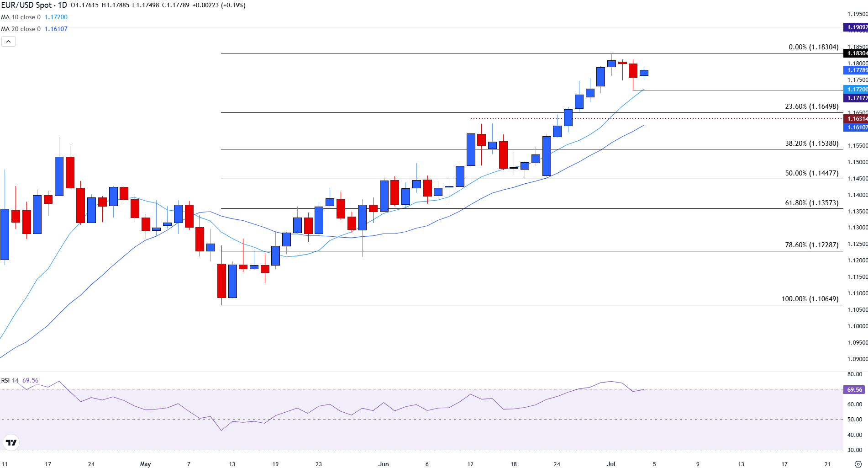
Task: Click the RSI 14 indicator legend
Action: (10, 380)
